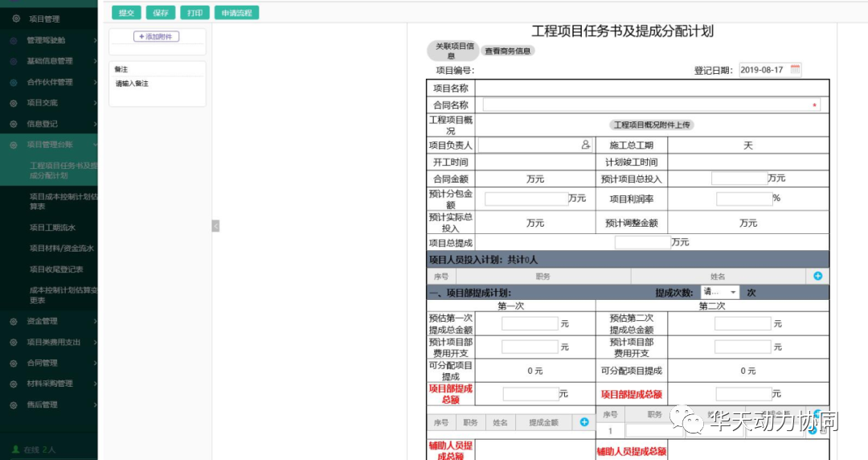The height and width of the screenshot is (460, 868).
Task: Click the icon beside 售后管理 in the sidebar
Action: (14, 405)
